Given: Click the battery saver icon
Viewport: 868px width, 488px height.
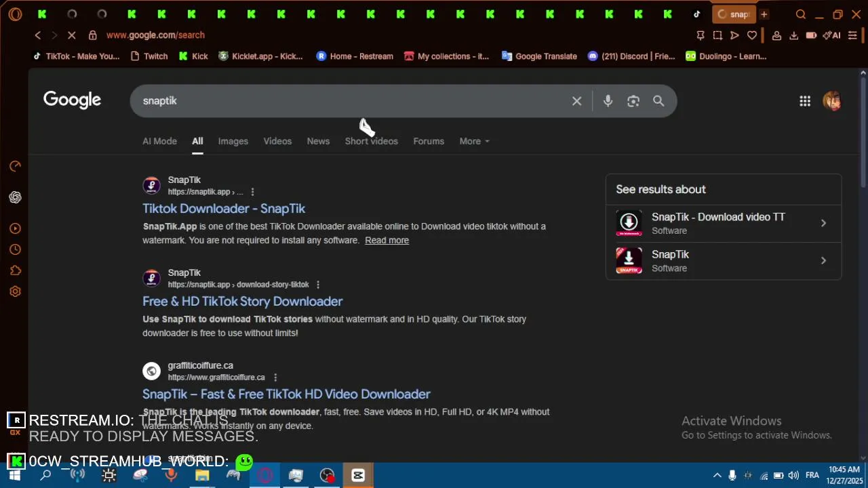Looking at the screenshot, I should click(811, 35).
